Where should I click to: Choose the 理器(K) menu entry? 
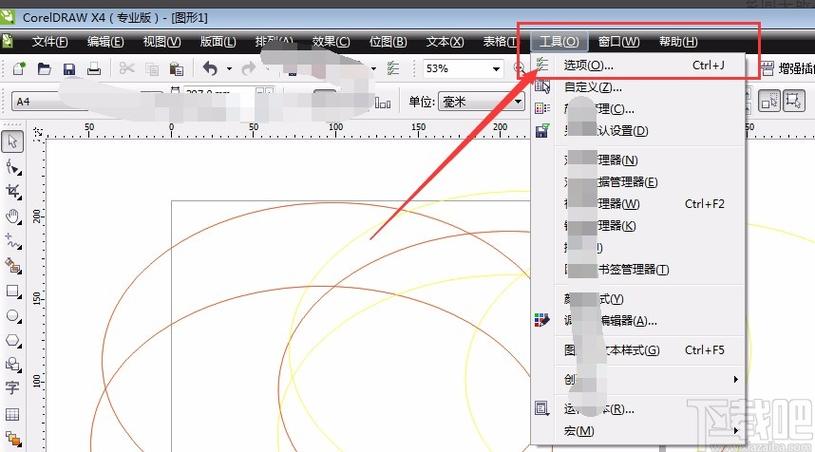click(639, 226)
